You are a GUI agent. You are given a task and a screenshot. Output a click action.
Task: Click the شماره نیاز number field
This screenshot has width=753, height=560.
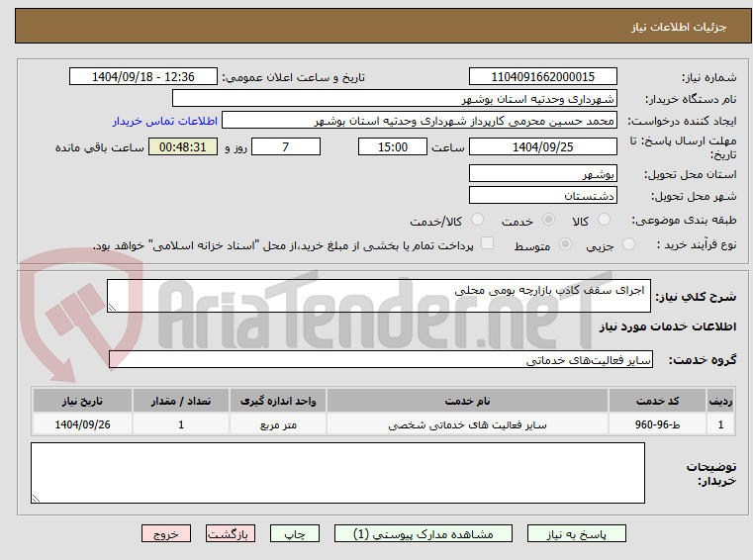point(542,76)
